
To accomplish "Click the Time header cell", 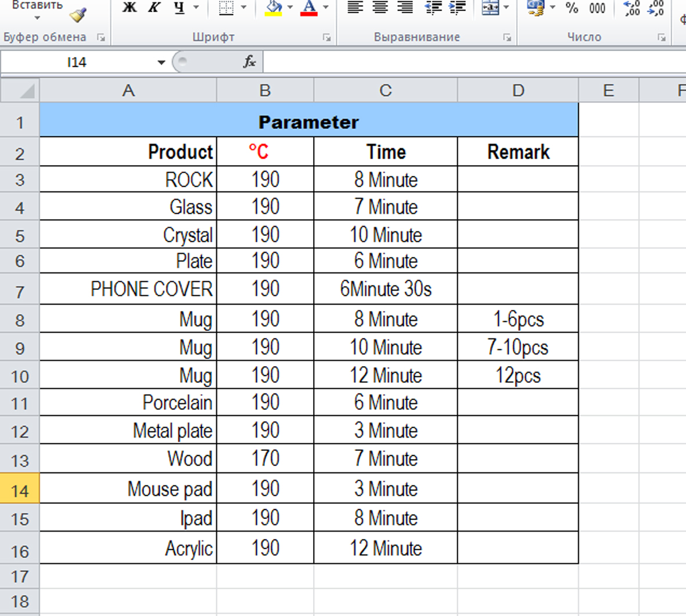I will (386, 152).
